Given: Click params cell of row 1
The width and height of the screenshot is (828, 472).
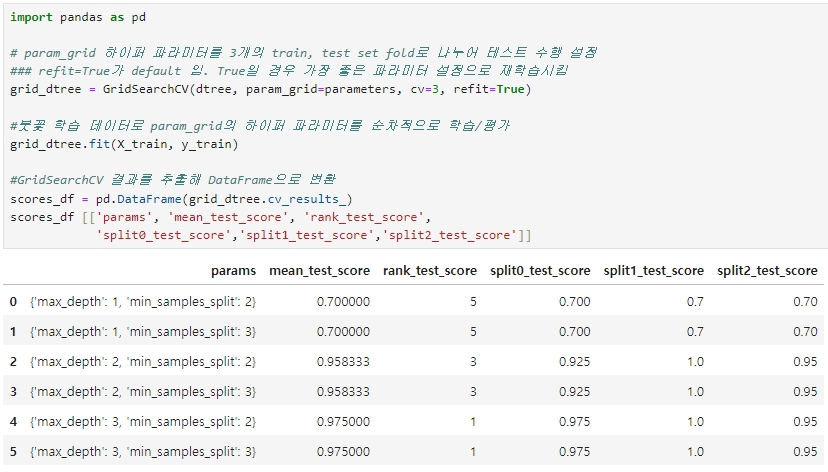Looking at the screenshot, I should (x=143, y=332).
